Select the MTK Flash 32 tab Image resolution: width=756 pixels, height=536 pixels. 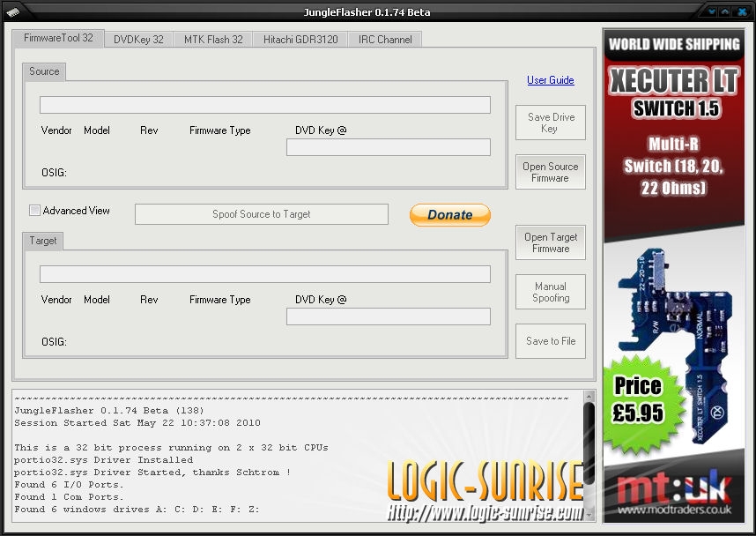click(x=213, y=40)
